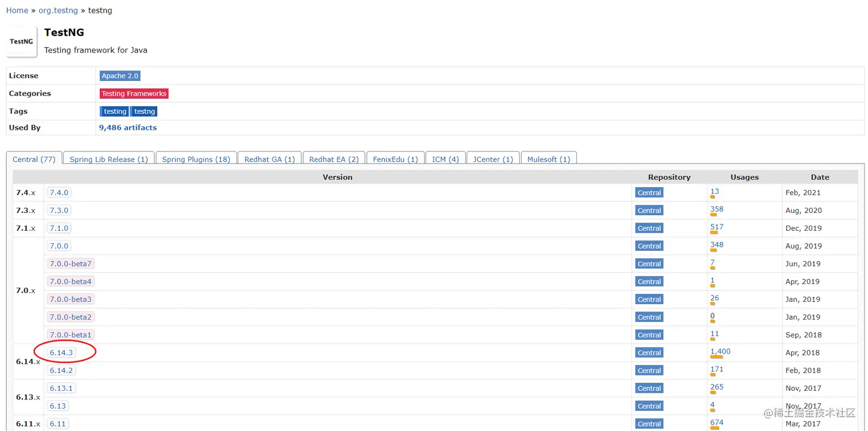The image size is (868, 431).
Task: Click the Version column header
Action: 338,177
